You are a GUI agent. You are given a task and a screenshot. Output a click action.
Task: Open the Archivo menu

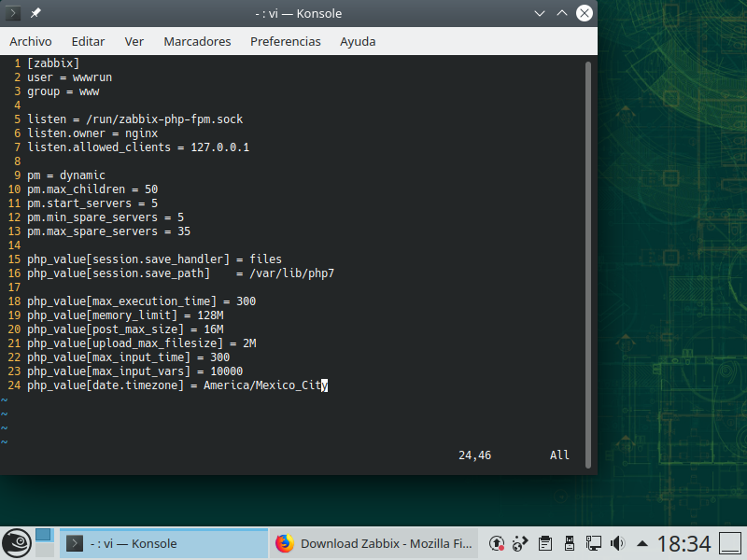[x=31, y=41]
